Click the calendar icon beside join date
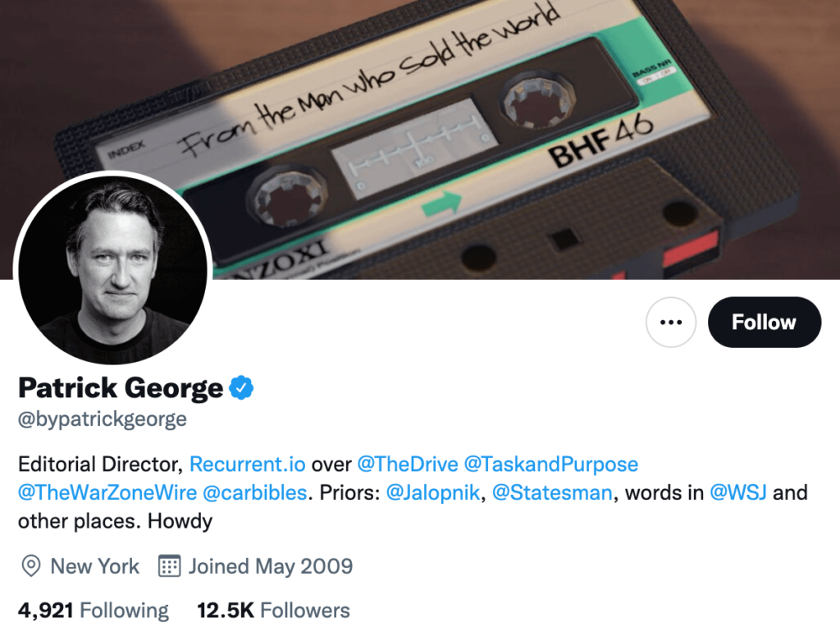 [x=169, y=566]
